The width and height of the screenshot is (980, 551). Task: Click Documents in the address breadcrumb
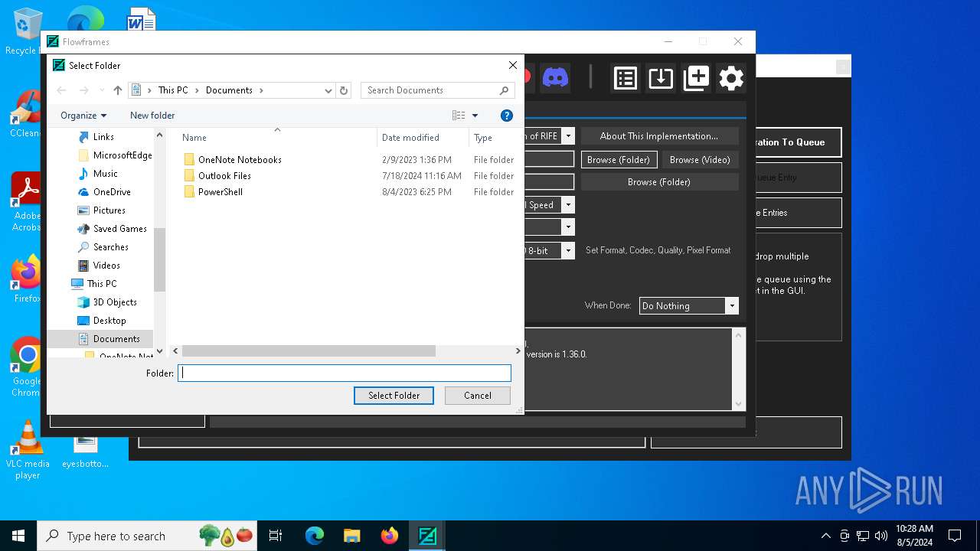(229, 90)
